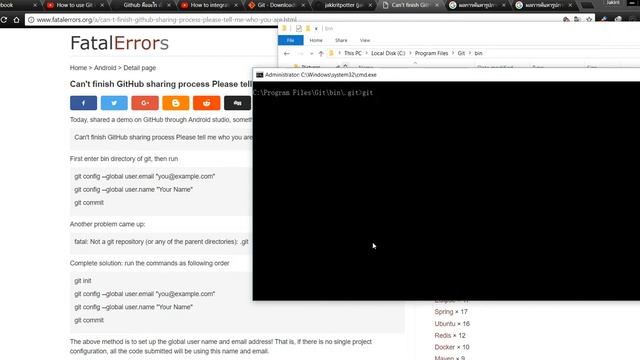
Task: Go to browser home page
Action: 16,20
